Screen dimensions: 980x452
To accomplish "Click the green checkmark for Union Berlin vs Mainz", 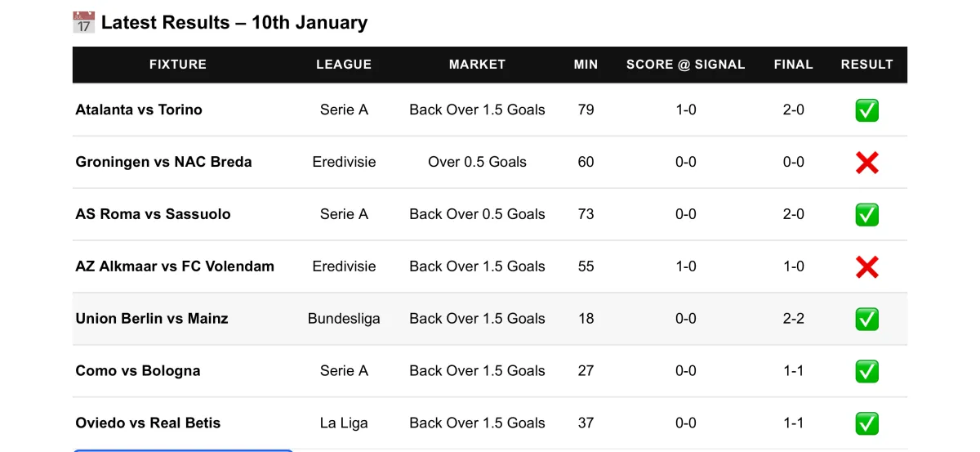I will point(866,320).
